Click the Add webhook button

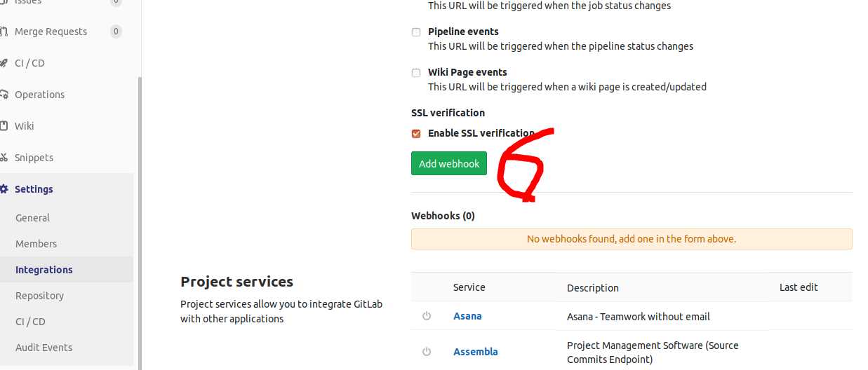coord(449,163)
